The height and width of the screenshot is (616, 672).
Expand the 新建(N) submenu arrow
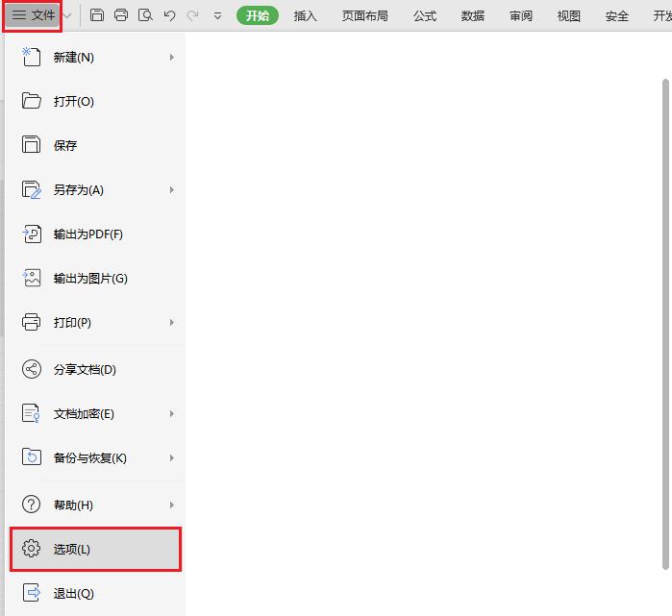(171, 57)
